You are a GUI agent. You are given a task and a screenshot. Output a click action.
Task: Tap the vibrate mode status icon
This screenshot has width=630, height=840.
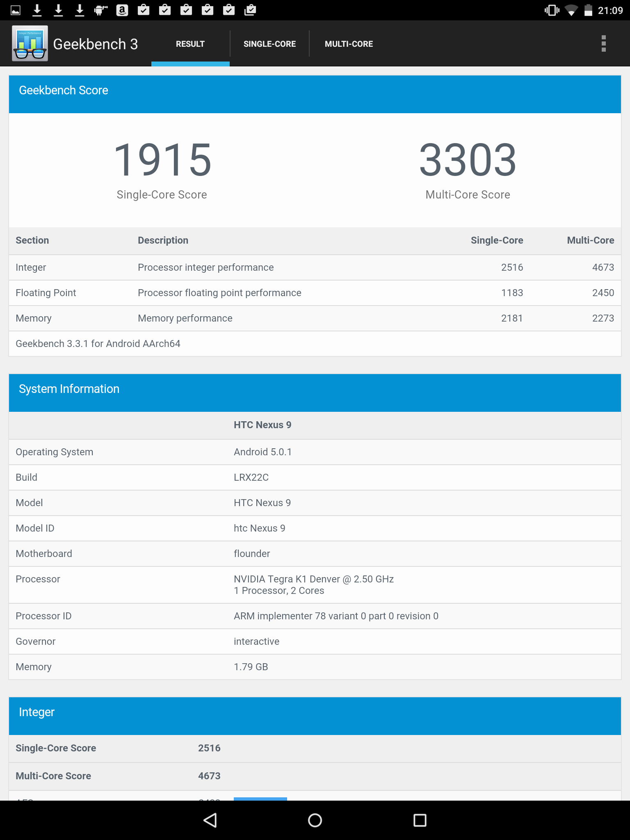552,10
